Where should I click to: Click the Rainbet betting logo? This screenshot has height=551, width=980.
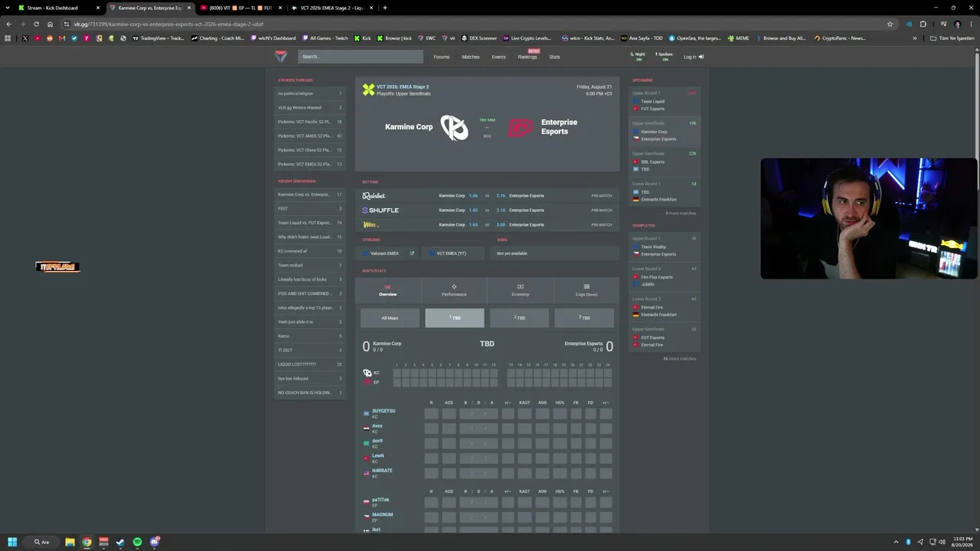tap(374, 196)
